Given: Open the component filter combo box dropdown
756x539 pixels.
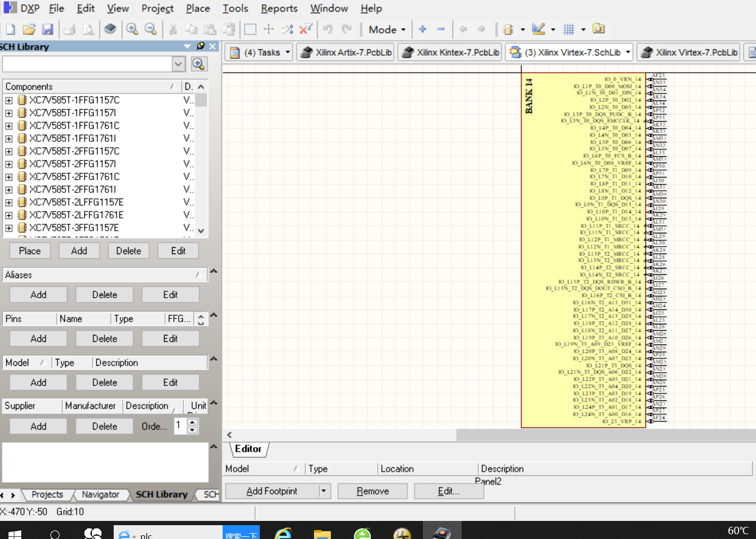Looking at the screenshot, I should tap(179, 64).
